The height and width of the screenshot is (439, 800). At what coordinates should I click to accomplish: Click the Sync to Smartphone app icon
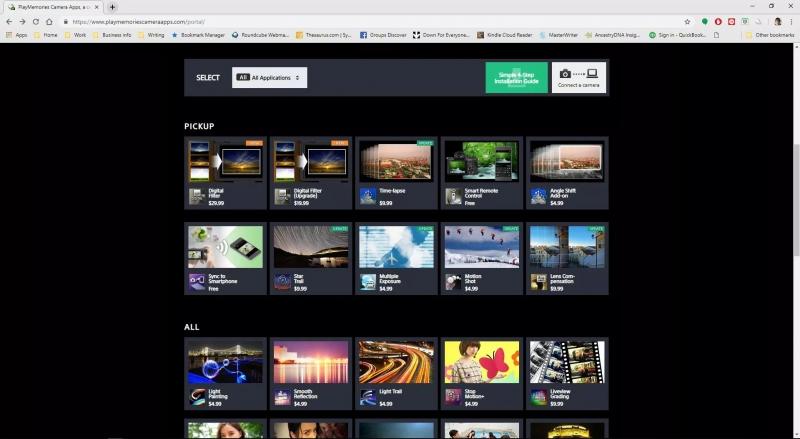coord(196,282)
